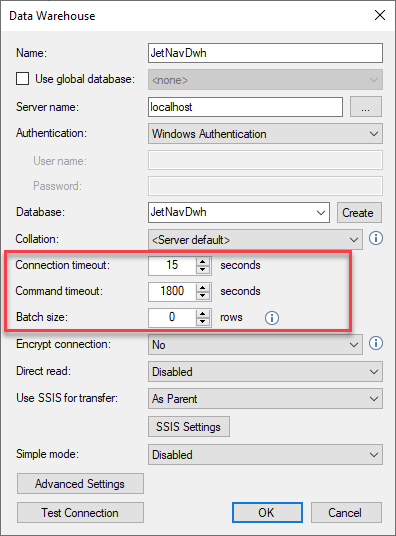Increase Connection timeout with up arrow

203,262
